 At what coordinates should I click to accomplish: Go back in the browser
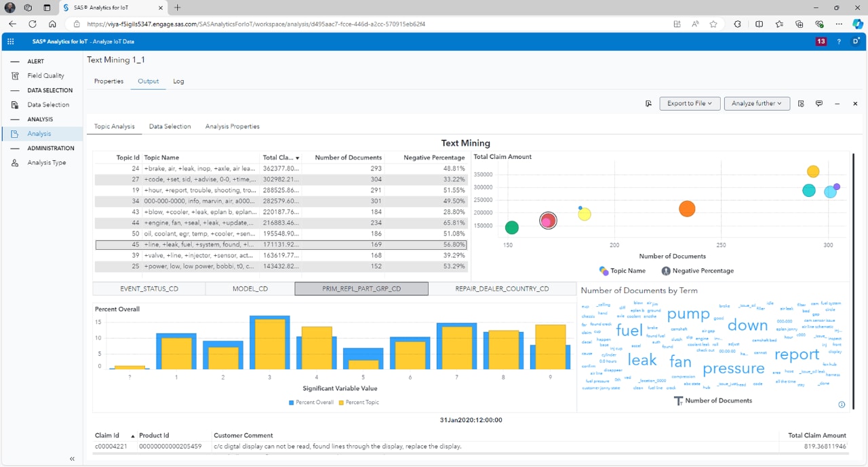tap(12, 24)
